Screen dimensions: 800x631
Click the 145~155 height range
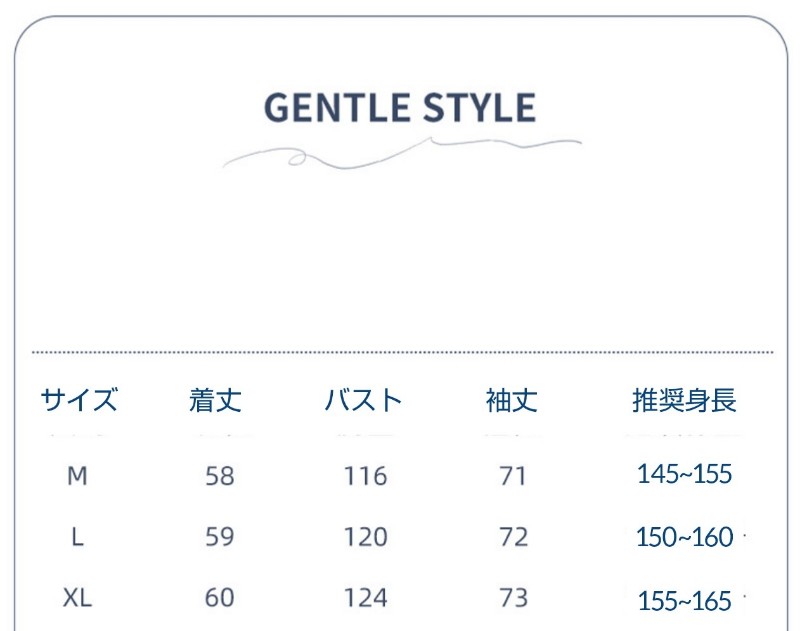pos(685,474)
